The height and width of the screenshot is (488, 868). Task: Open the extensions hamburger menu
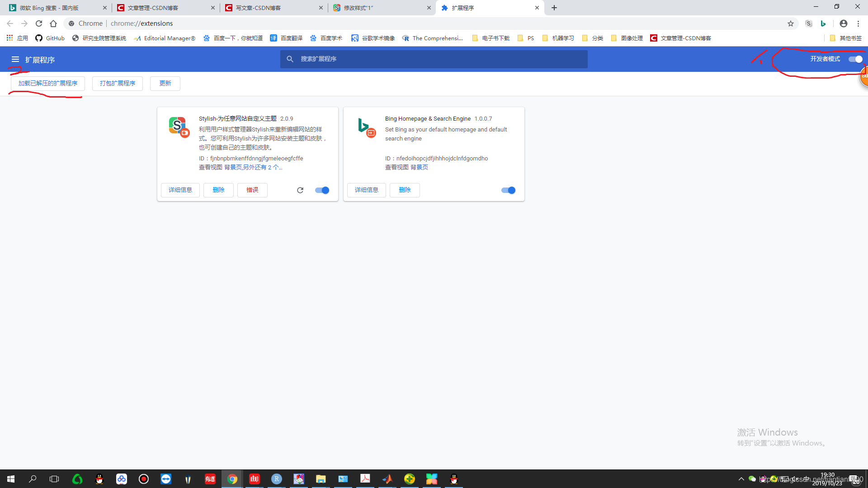(15, 59)
